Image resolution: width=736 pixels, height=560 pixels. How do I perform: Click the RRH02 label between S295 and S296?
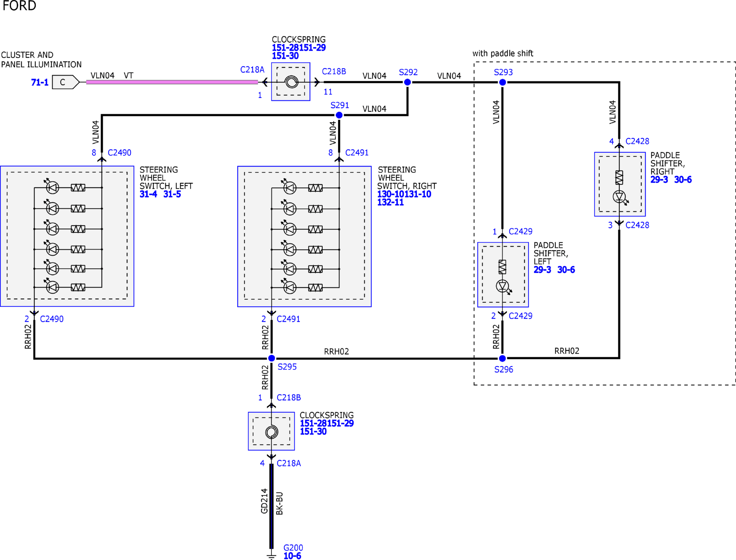coord(337,352)
